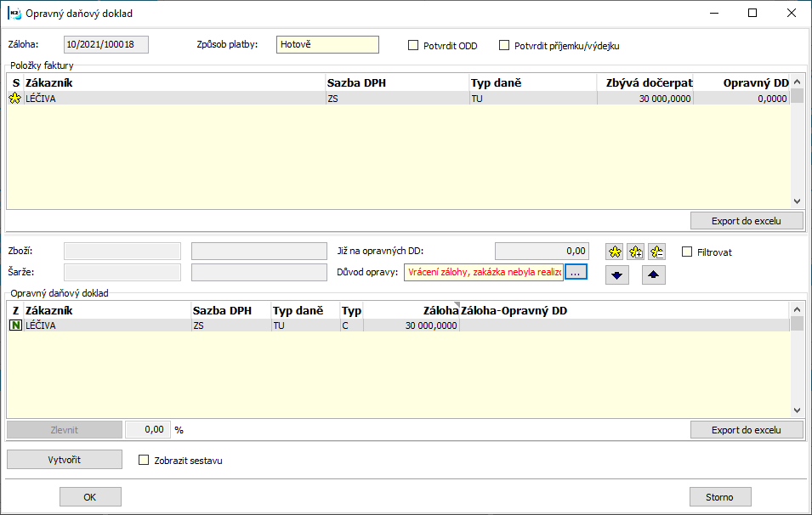Click the Způsob platby field Hotově

(327, 44)
